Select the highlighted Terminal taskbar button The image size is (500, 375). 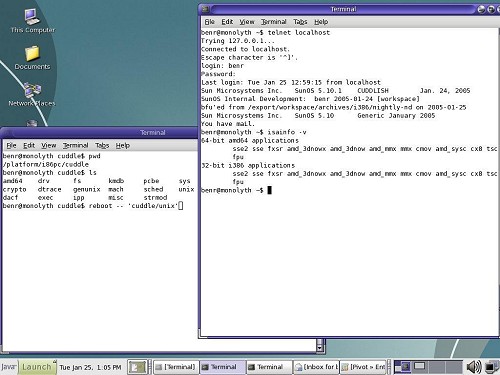pos(222,367)
